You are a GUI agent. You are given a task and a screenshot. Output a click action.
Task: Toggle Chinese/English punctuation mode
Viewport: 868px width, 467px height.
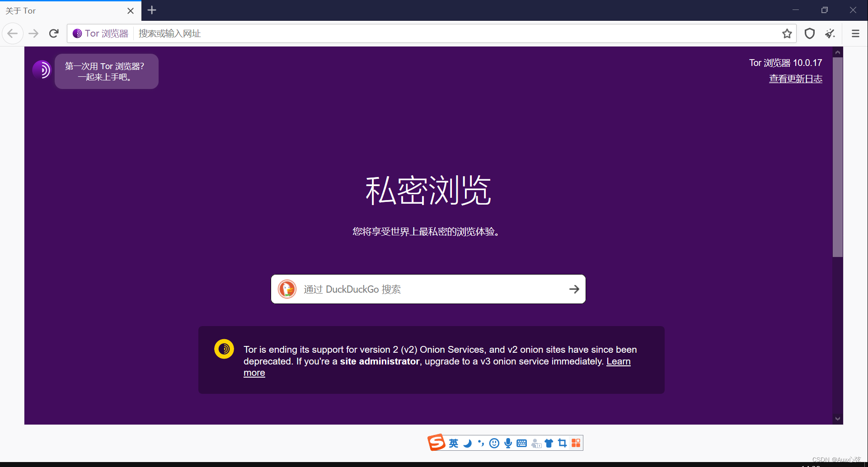[x=480, y=443]
